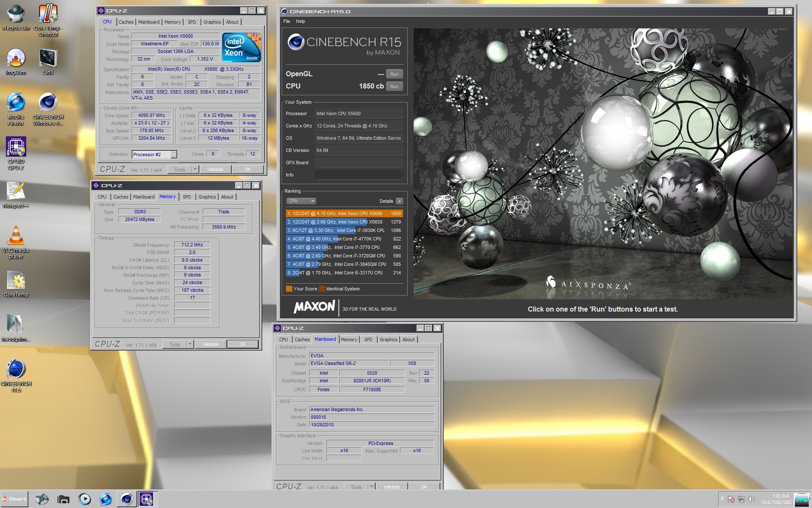Open the CoreTemp desktop icon
The width and height of the screenshot is (812, 508).
(x=16, y=284)
